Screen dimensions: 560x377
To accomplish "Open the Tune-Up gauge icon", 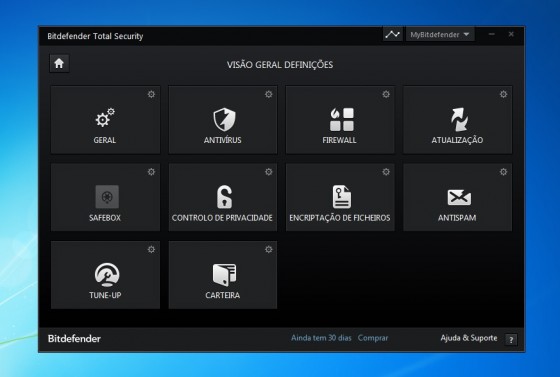I will [x=107, y=275].
